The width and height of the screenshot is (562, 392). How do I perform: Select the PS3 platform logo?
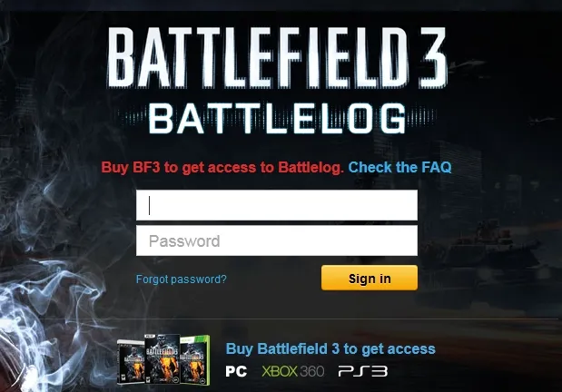coord(363,371)
